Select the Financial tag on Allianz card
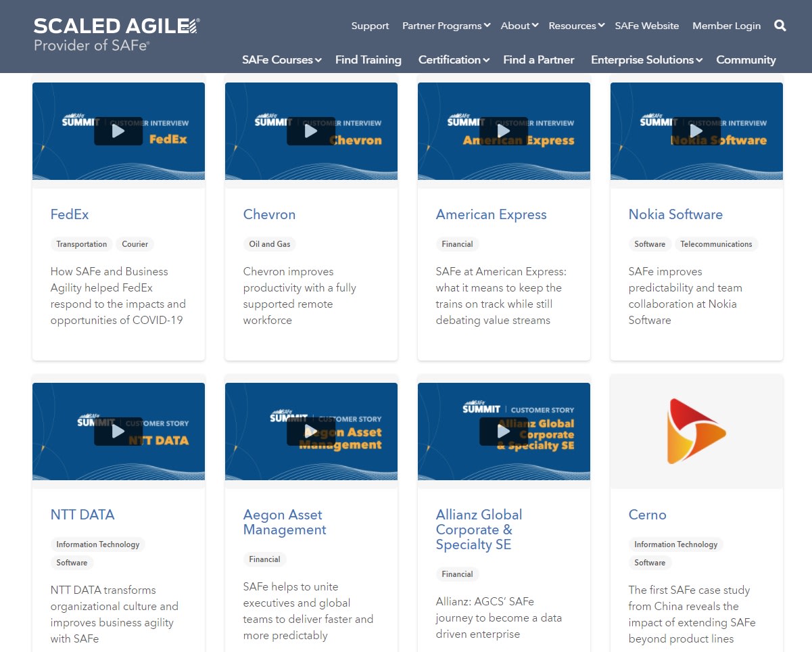Screen dimensions: 812x652 coord(458,574)
